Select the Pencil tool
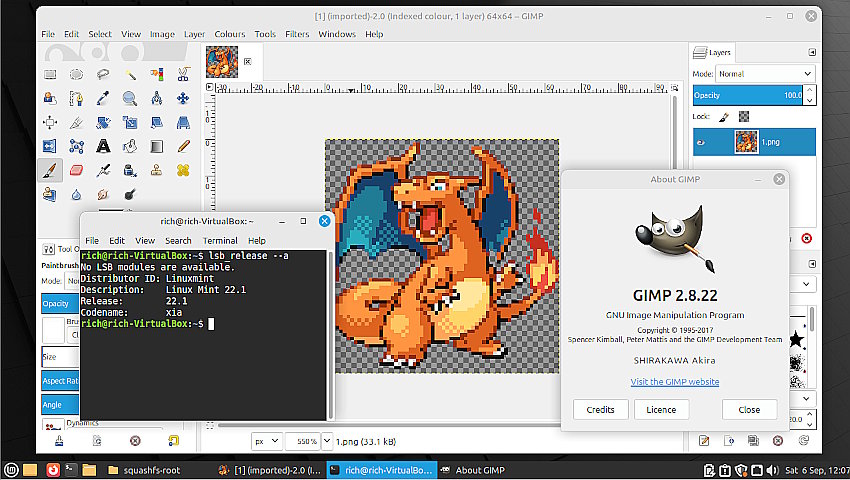The height and width of the screenshot is (480, 850). (183, 146)
